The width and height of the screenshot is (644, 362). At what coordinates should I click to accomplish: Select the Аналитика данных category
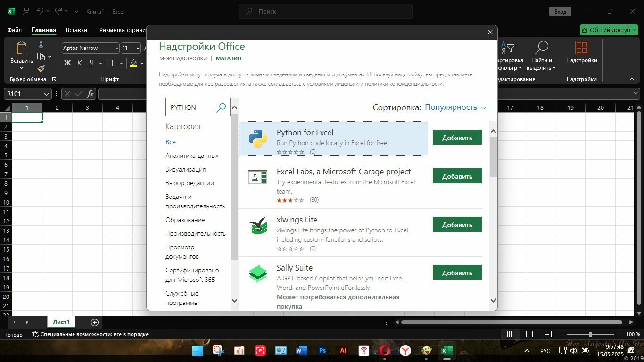coord(192,156)
